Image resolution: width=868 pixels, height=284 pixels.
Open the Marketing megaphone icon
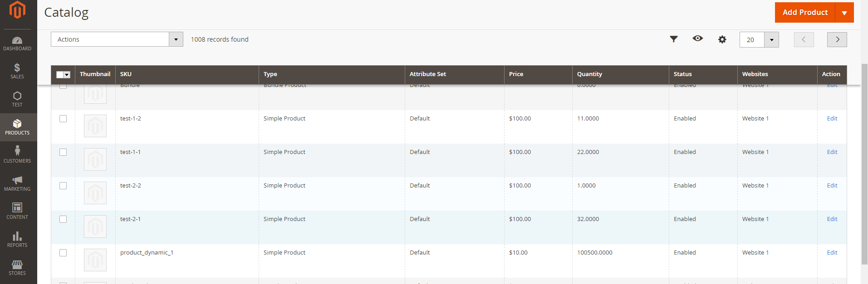tap(17, 183)
